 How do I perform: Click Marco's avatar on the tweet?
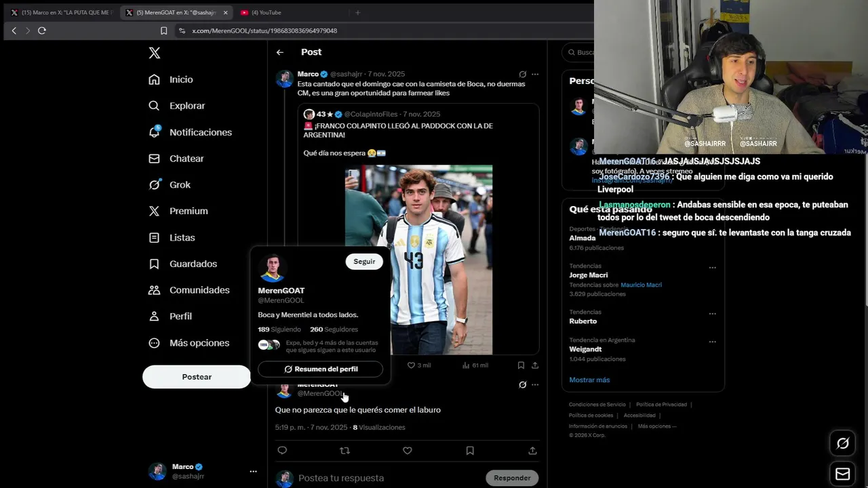tap(284, 79)
